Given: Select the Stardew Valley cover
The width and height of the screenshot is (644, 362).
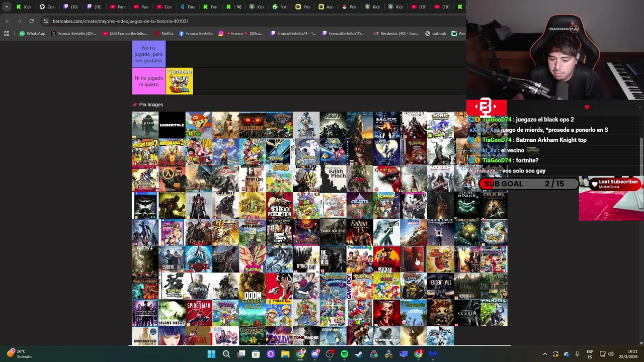Looking at the screenshot, I should [252, 313].
